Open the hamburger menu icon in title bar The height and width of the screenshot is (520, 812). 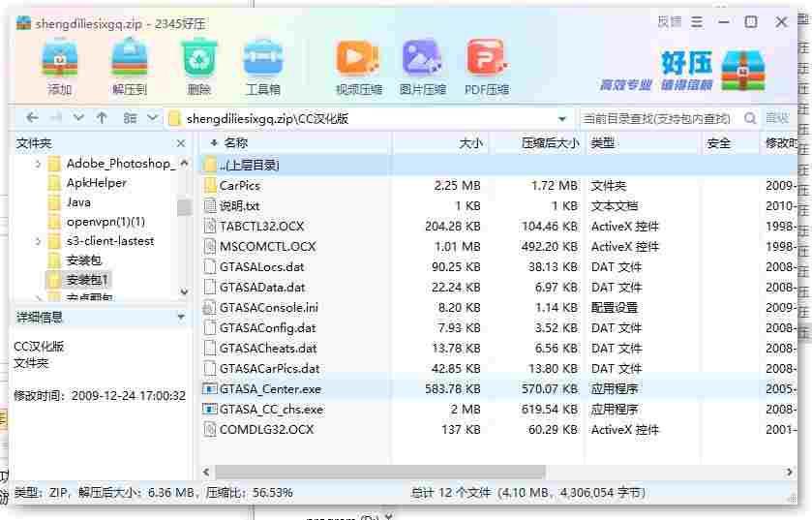coord(697,21)
